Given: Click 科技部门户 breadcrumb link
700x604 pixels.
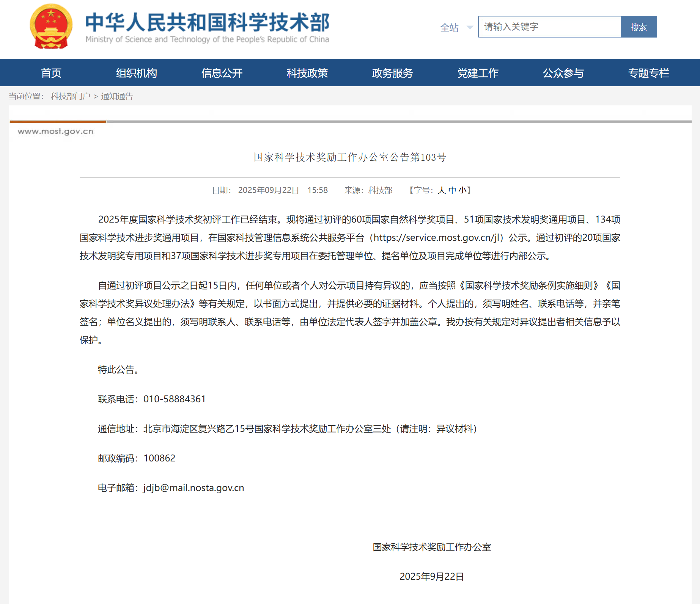Looking at the screenshot, I should pyautogui.click(x=71, y=96).
